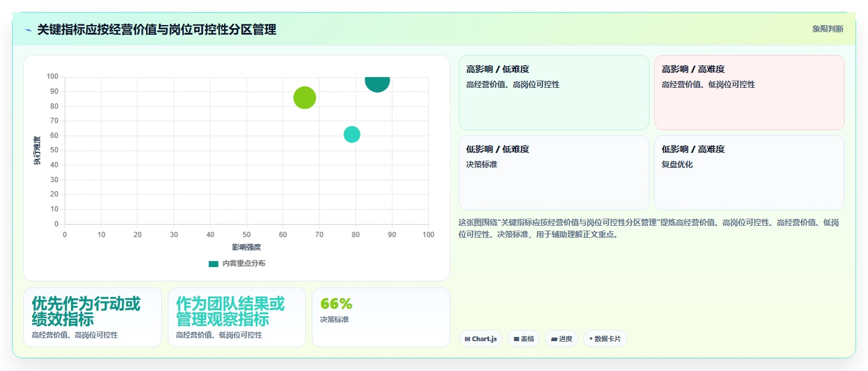Click the 内容重点分布 legend label
This screenshot has width=868, height=371.
click(244, 263)
